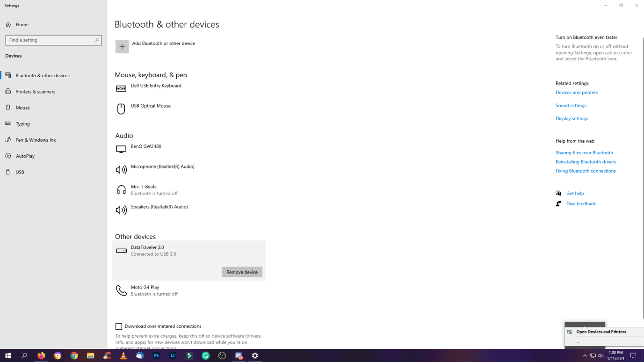The height and width of the screenshot is (362, 644).
Task: Open the Mouse settings page
Action: (54, 108)
